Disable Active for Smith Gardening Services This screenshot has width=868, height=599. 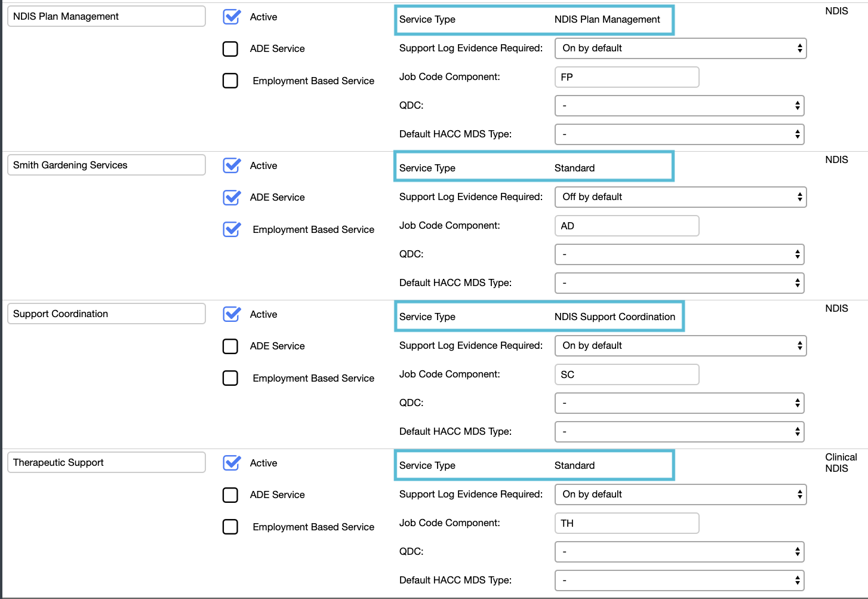point(231,165)
